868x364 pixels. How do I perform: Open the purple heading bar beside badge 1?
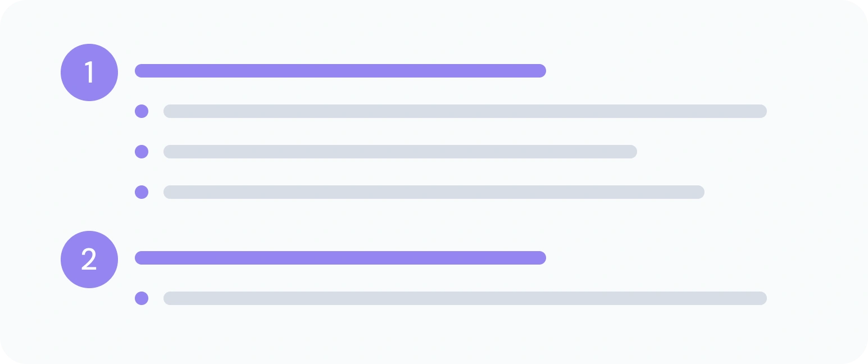pyautogui.click(x=340, y=71)
